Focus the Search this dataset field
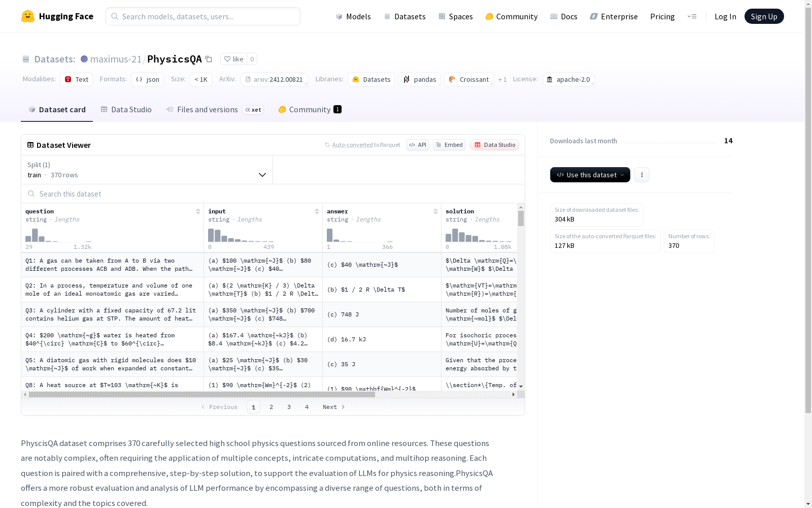This screenshot has width=812, height=508. (273, 194)
